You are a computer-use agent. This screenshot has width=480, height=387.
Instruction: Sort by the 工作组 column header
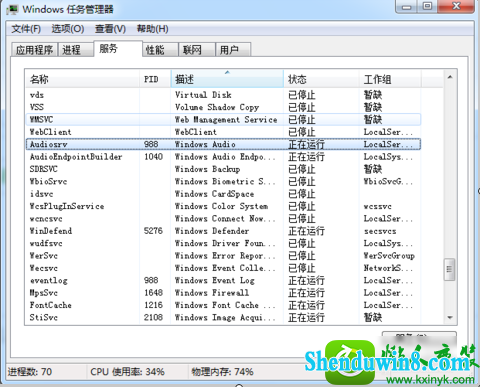point(390,79)
